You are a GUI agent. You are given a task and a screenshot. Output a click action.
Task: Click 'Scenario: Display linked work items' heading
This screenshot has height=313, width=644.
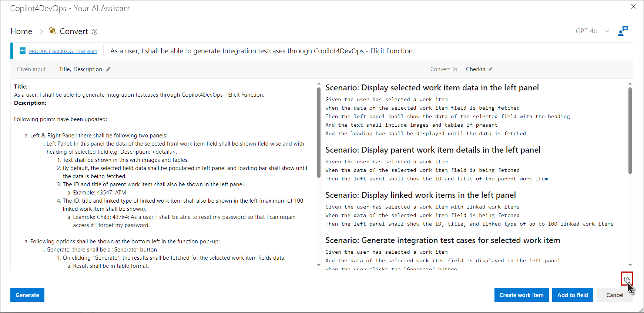click(x=420, y=195)
